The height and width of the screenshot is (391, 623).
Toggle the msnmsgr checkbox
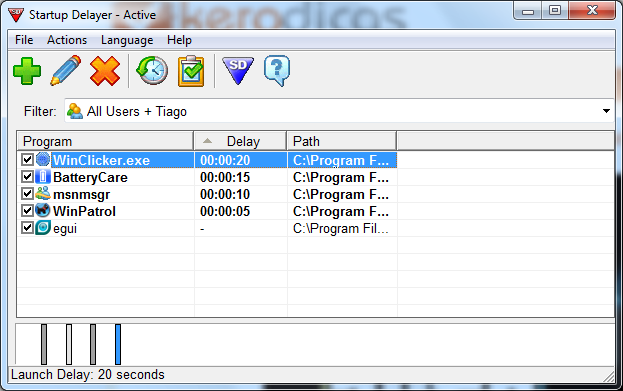click(27, 194)
